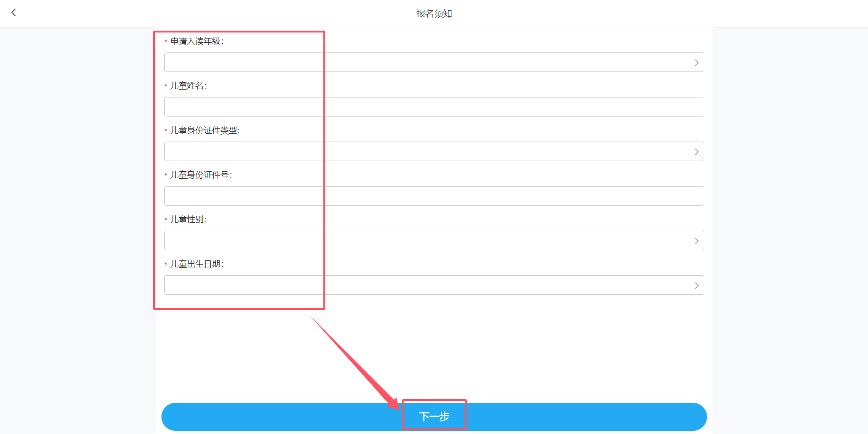Open the 儿童身份证件类型 selector field
The image size is (868, 434).
[x=434, y=151]
